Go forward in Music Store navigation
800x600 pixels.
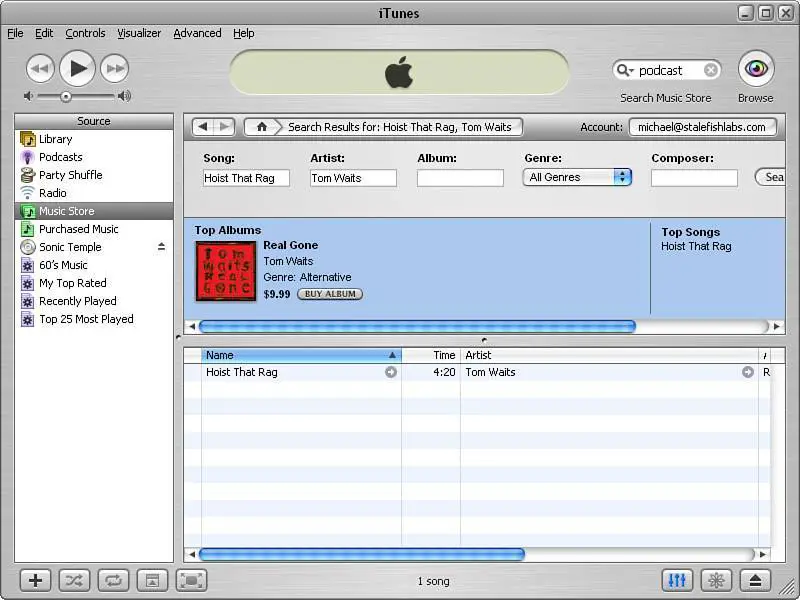coord(224,127)
